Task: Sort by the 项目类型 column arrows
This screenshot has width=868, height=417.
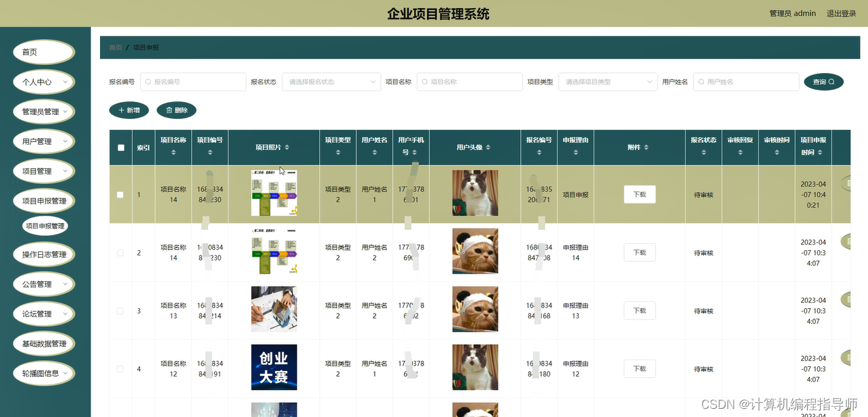Action: pos(338,153)
